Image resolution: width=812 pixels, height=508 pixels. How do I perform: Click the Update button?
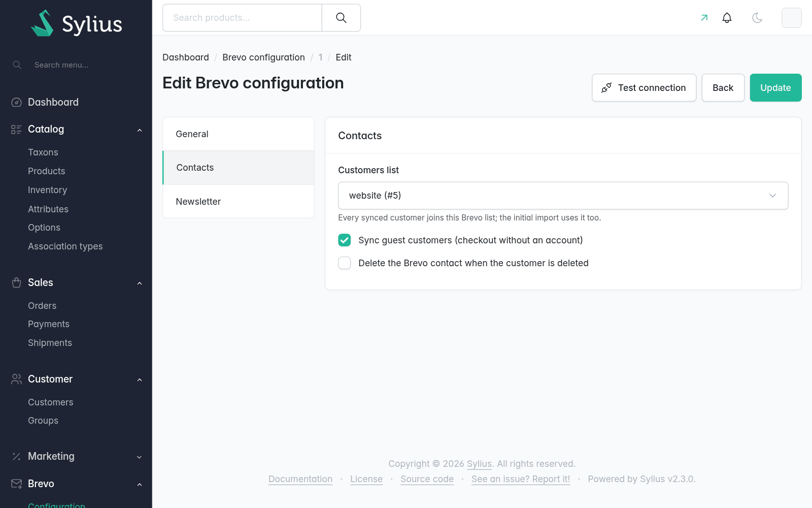click(775, 88)
